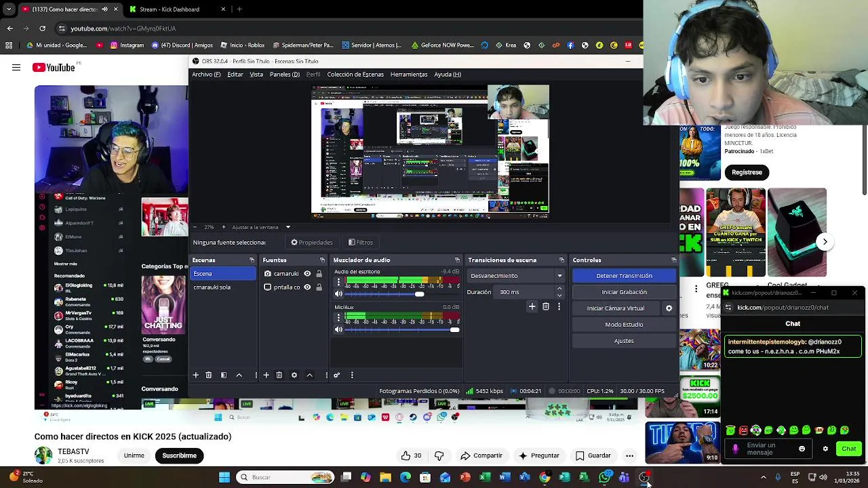868x488 pixels.
Task: Undock the Fuentes panel
Action: pyautogui.click(x=322, y=260)
